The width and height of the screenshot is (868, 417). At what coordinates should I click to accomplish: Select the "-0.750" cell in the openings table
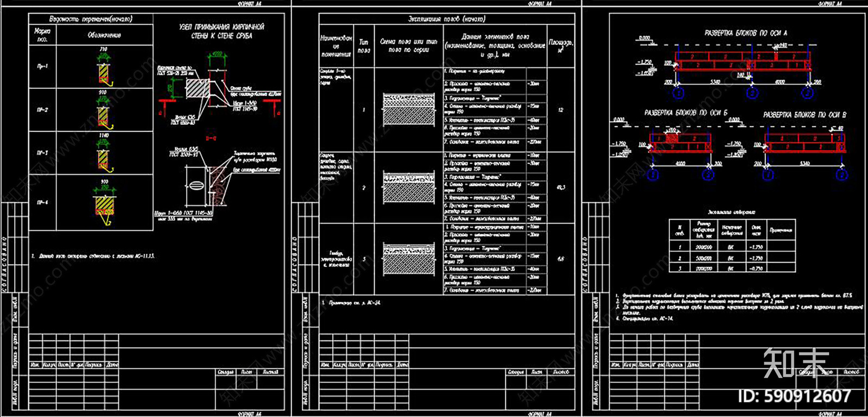click(x=756, y=268)
